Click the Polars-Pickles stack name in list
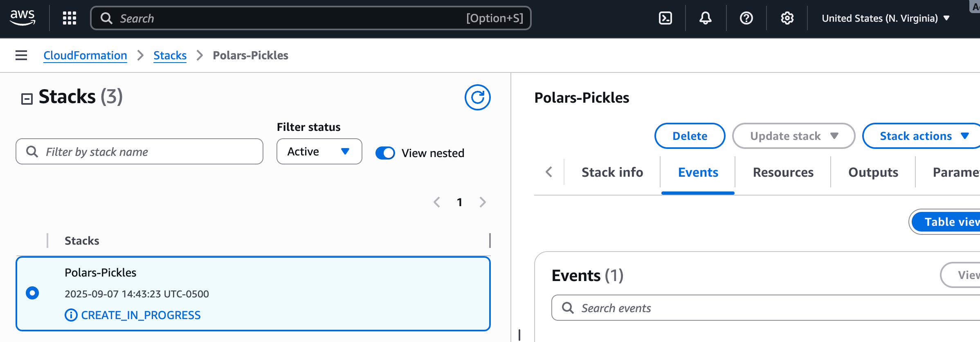 click(x=101, y=272)
